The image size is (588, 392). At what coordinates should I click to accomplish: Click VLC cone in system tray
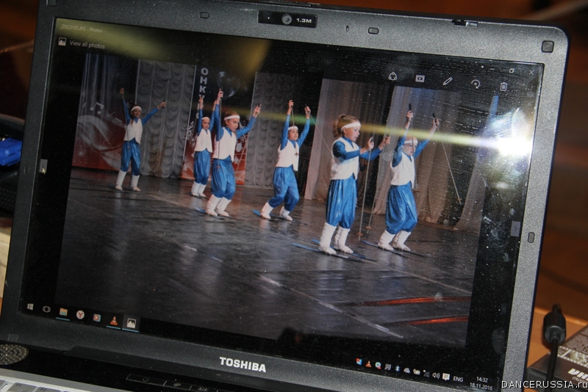(x=368, y=363)
